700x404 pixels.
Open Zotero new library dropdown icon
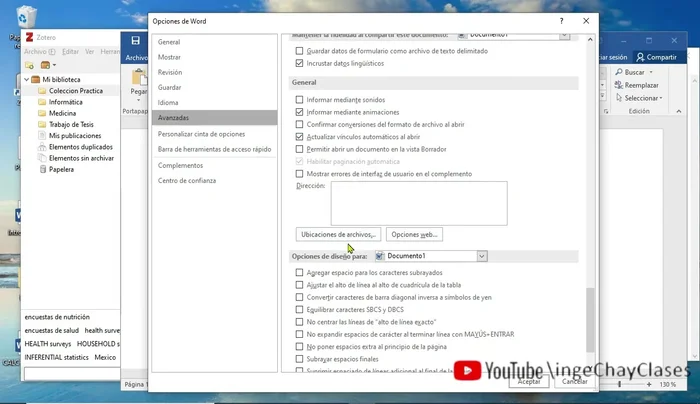(48, 64)
